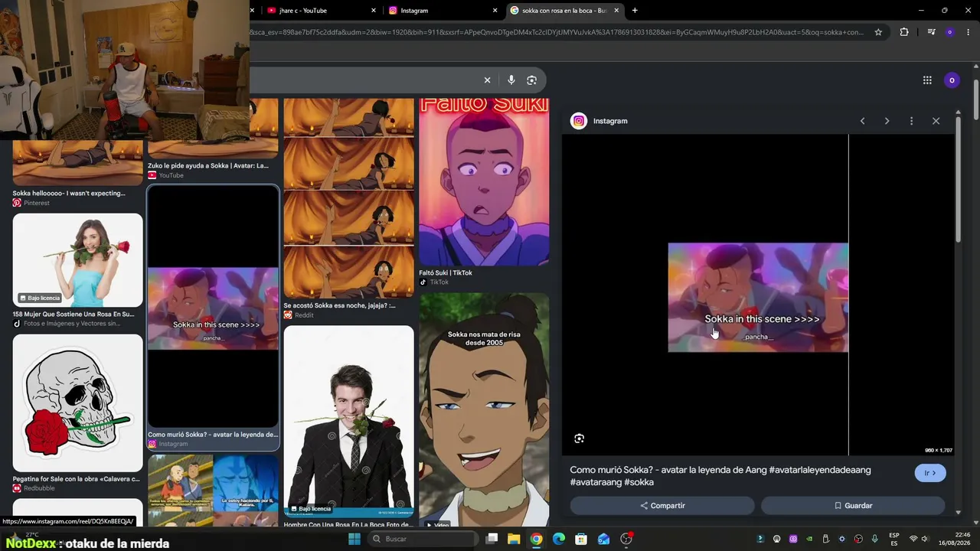Click the Compartir button

click(x=662, y=506)
